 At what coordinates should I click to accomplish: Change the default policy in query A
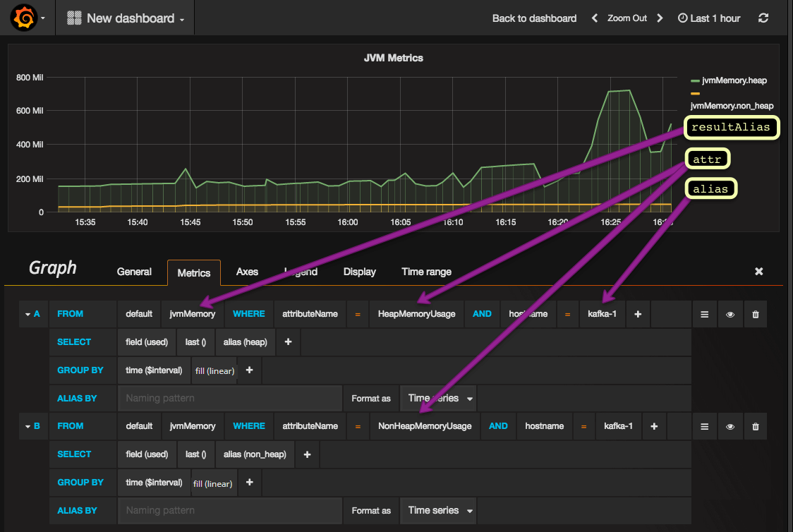tap(139, 314)
